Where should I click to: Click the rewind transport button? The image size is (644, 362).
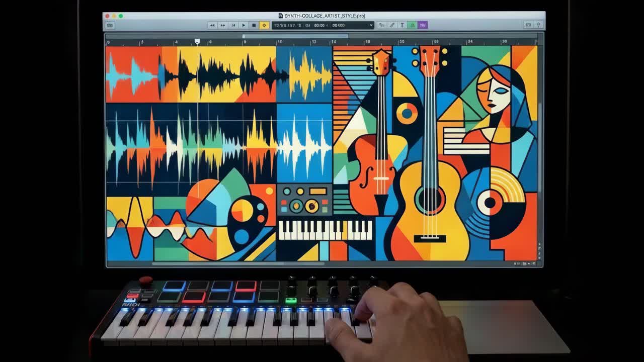point(212,25)
